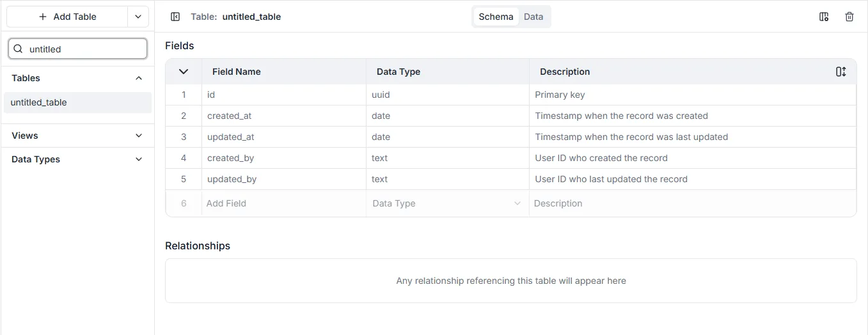Click the delete table trash icon
The height and width of the screenshot is (335, 868).
click(x=849, y=17)
